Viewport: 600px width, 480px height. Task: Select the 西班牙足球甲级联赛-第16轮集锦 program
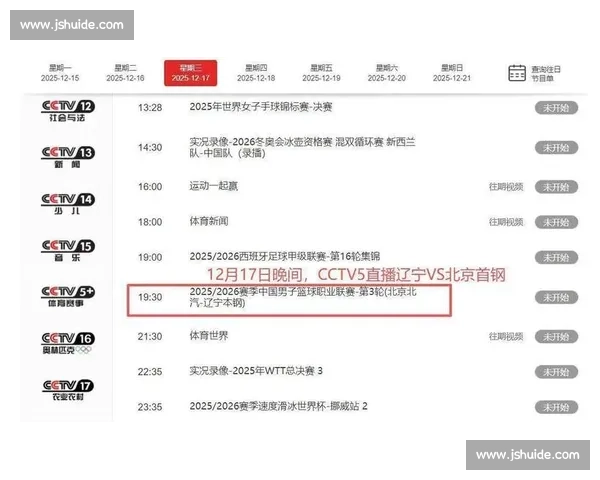click(285, 256)
